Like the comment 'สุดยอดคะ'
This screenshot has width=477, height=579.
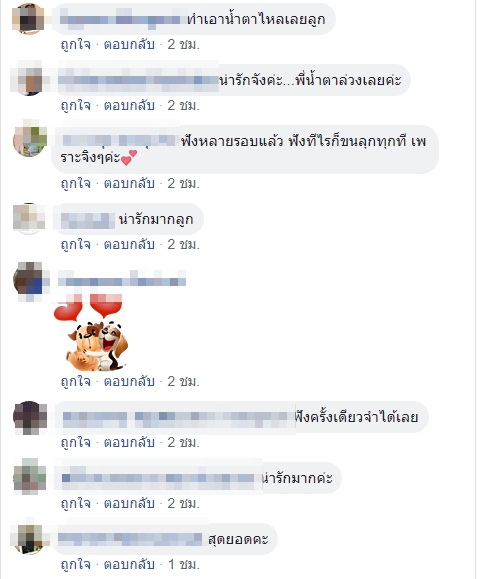tap(76, 565)
